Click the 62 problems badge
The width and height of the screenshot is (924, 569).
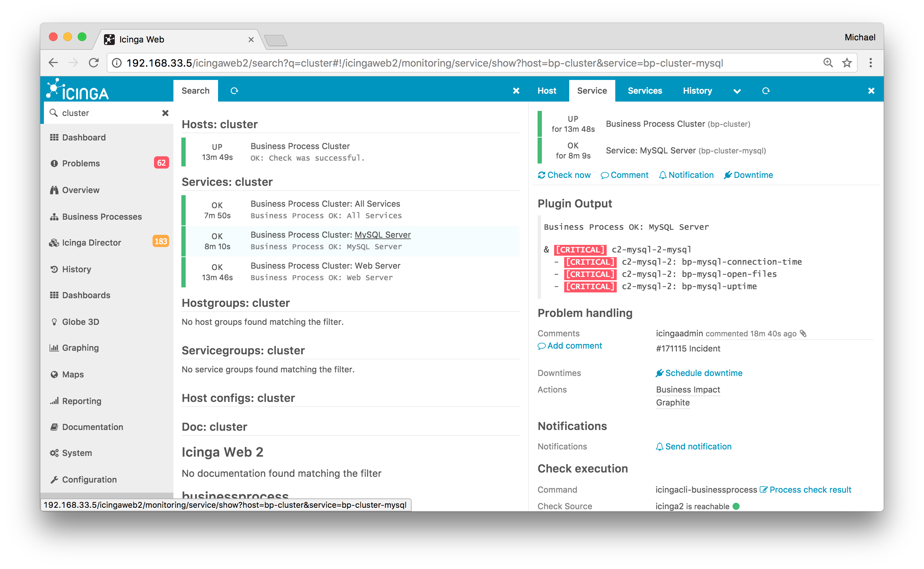pyautogui.click(x=161, y=162)
